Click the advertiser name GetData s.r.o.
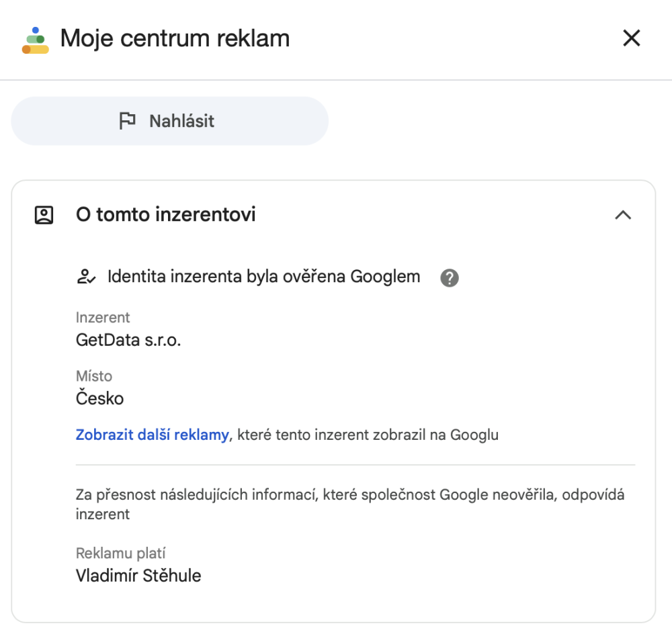Screen dimensions: 672x628 point(128,340)
